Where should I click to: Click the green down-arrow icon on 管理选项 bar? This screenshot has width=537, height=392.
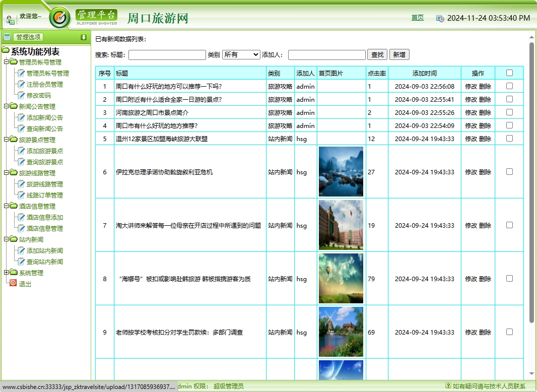[83, 36]
